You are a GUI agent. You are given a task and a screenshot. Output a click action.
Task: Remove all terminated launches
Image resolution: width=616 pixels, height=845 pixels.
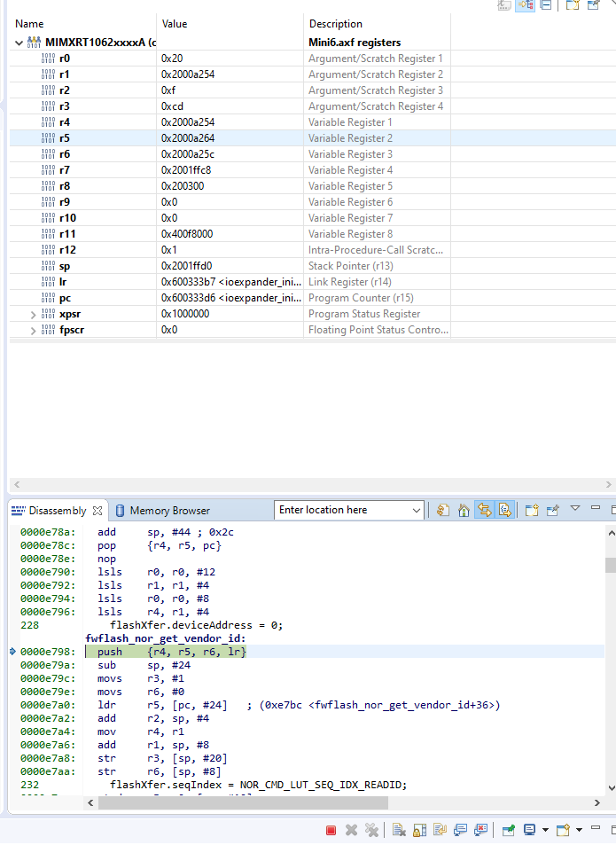click(x=371, y=831)
